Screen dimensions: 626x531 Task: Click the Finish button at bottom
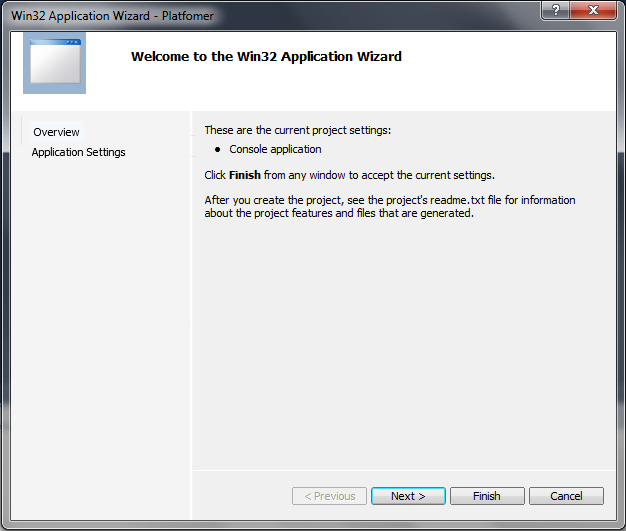(487, 496)
